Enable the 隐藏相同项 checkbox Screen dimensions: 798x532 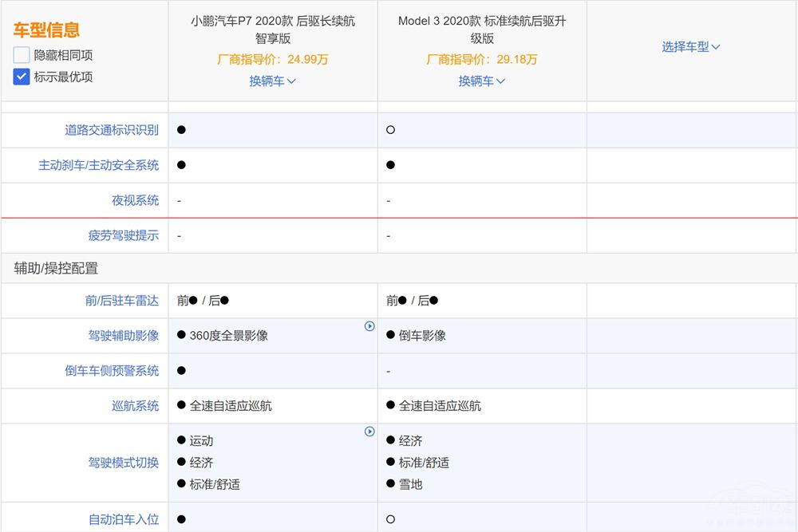tap(22, 55)
